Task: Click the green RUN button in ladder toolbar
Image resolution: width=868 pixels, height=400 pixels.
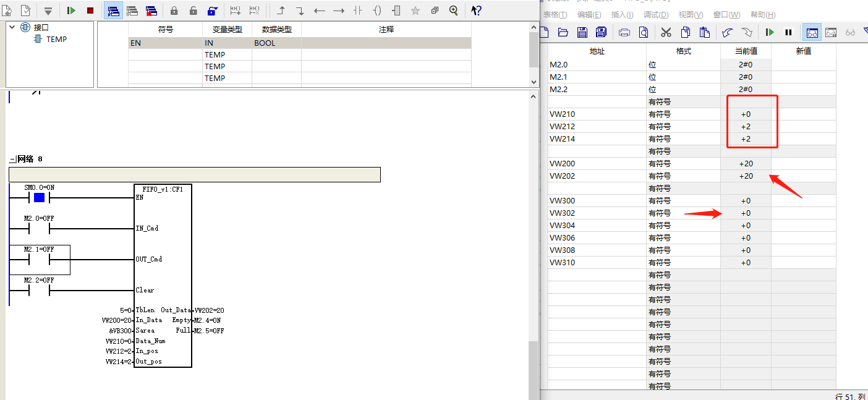Action: tap(71, 11)
